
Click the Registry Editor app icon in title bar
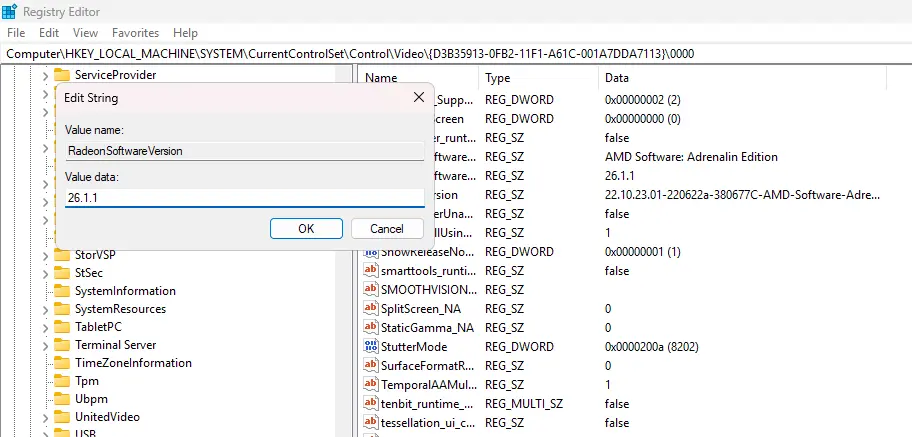click(9, 12)
